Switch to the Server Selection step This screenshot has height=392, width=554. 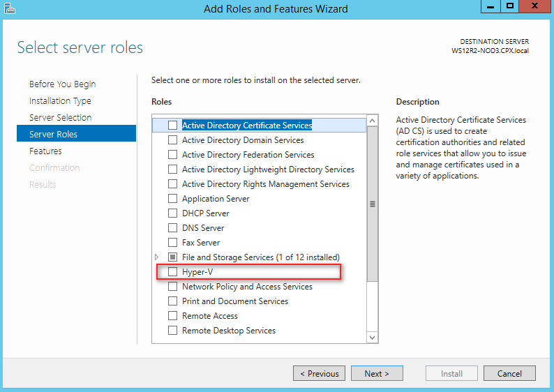pos(61,118)
